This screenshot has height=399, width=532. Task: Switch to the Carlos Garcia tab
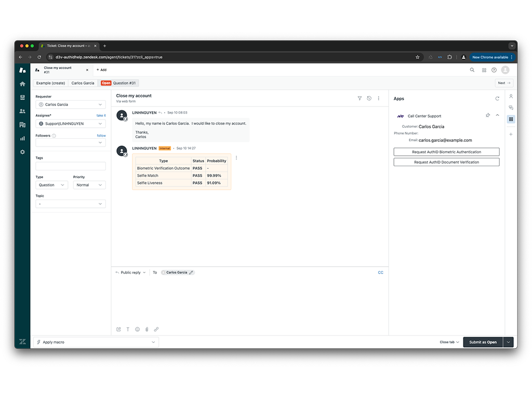pos(83,83)
